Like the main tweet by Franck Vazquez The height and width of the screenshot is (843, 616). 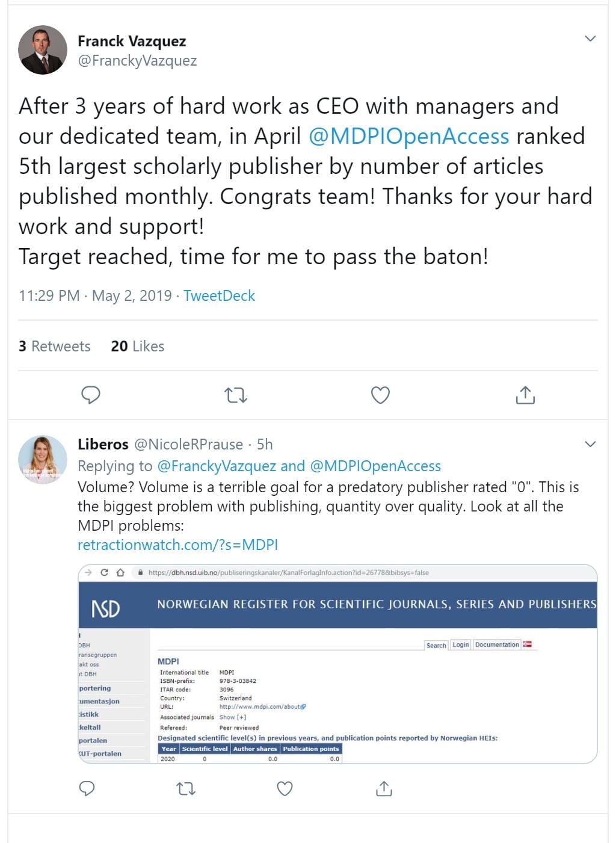tap(380, 395)
